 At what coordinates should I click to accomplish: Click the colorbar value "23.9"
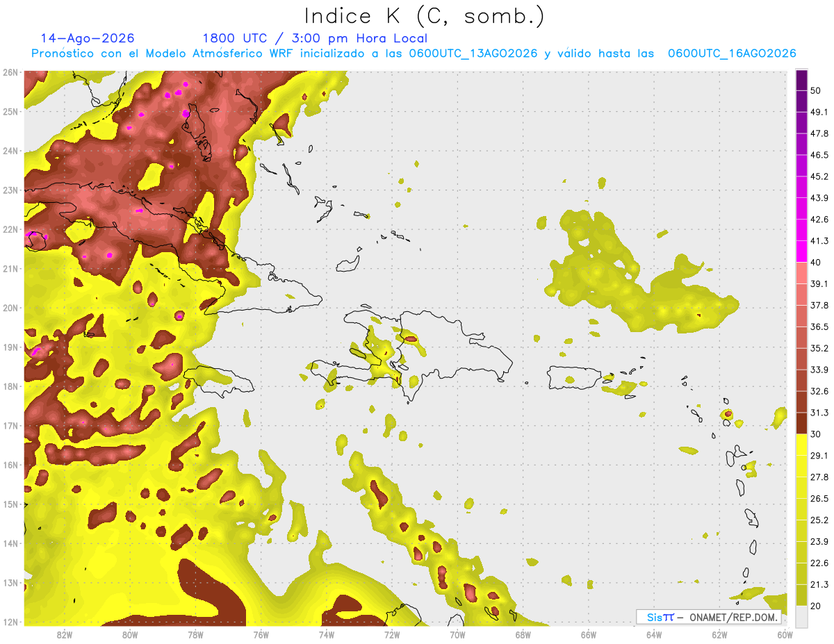(819, 542)
